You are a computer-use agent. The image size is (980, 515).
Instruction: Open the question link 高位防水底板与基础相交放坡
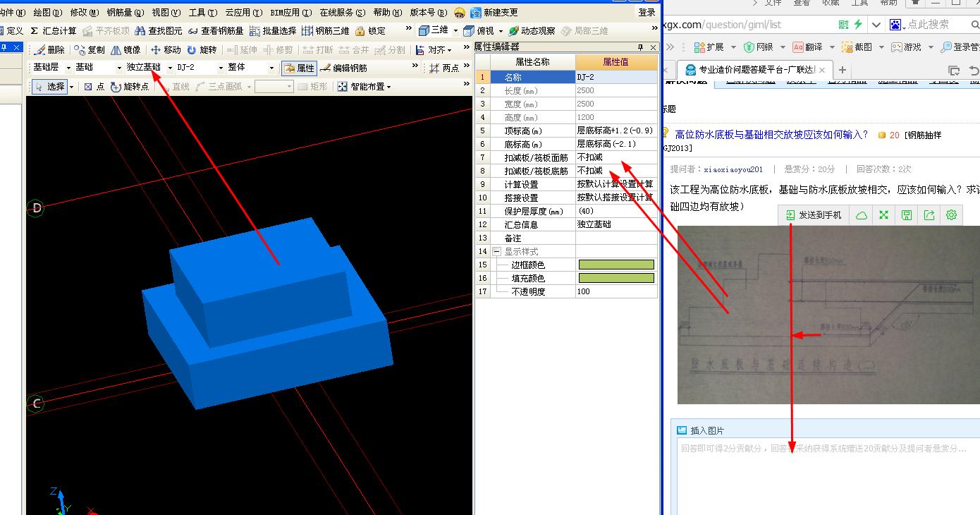point(771,135)
